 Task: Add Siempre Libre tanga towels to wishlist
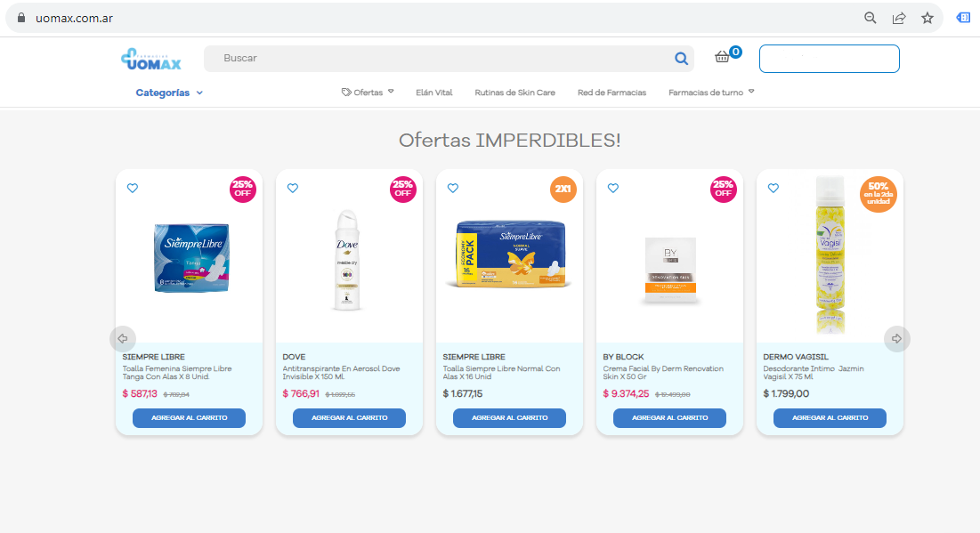[x=133, y=188]
